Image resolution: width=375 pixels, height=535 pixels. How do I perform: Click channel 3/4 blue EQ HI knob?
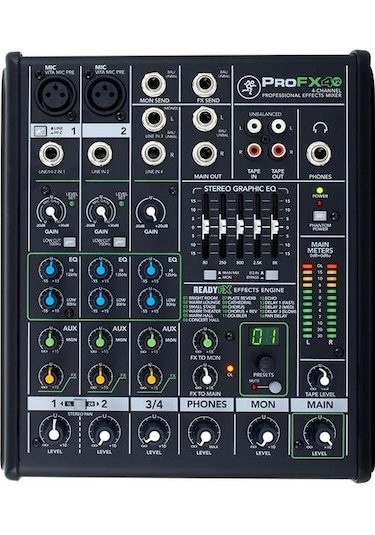(150, 270)
